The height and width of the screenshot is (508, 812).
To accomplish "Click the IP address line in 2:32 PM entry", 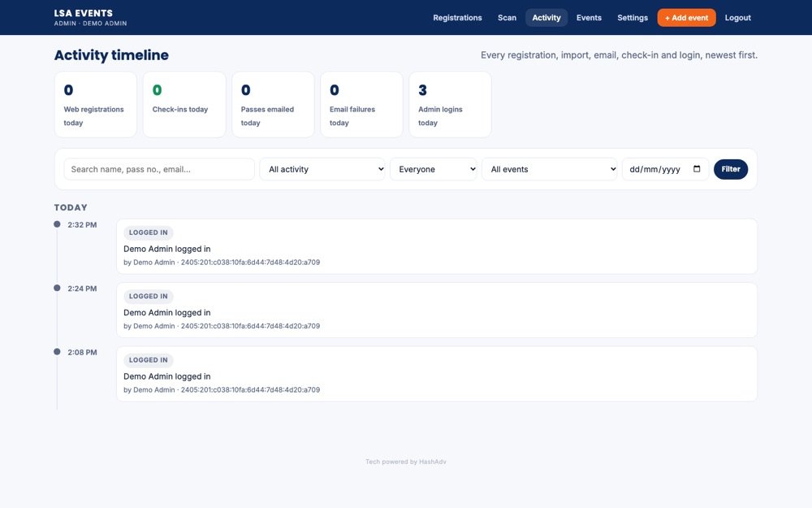I will coord(222,263).
